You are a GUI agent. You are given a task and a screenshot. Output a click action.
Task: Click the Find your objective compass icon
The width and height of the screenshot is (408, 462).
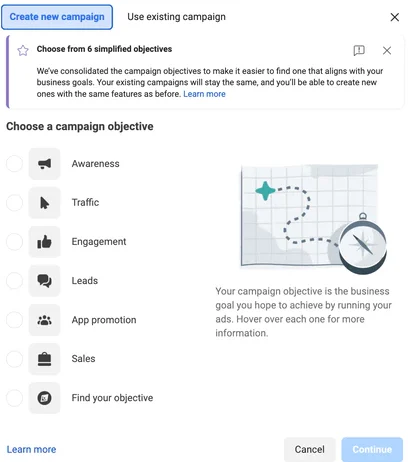coord(44,398)
